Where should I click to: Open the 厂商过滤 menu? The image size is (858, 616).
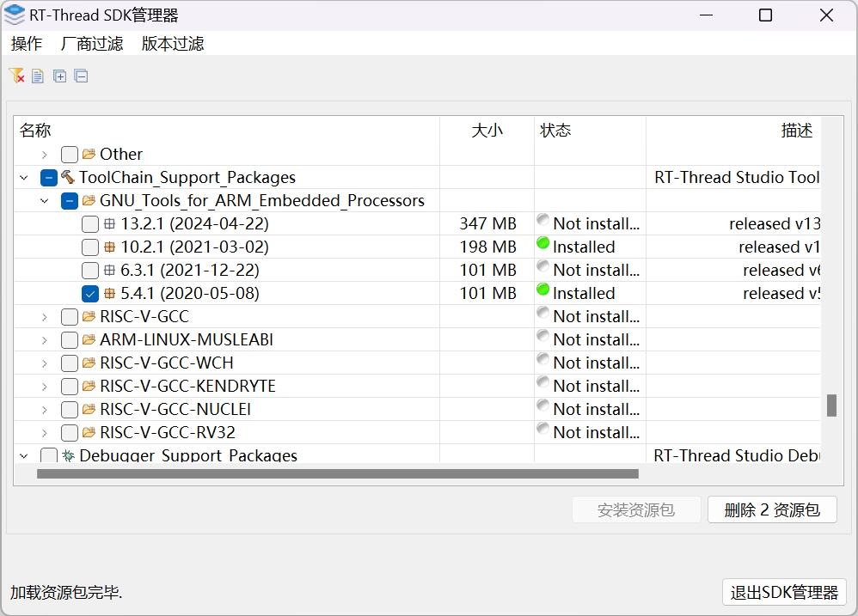[x=92, y=44]
